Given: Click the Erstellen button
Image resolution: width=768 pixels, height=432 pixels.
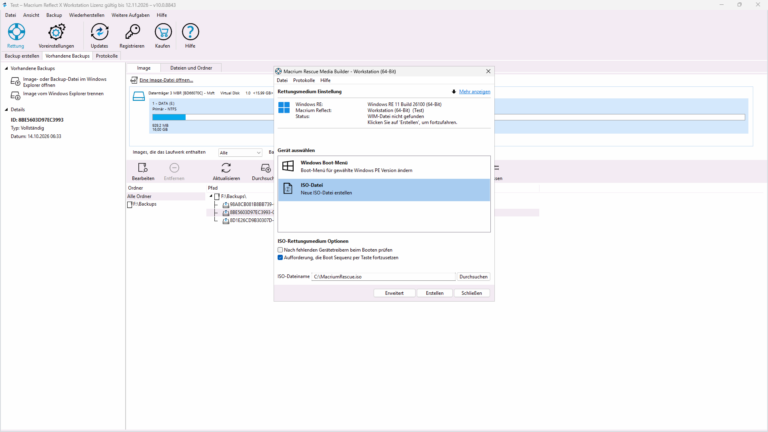Looking at the screenshot, I should [x=434, y=293].
